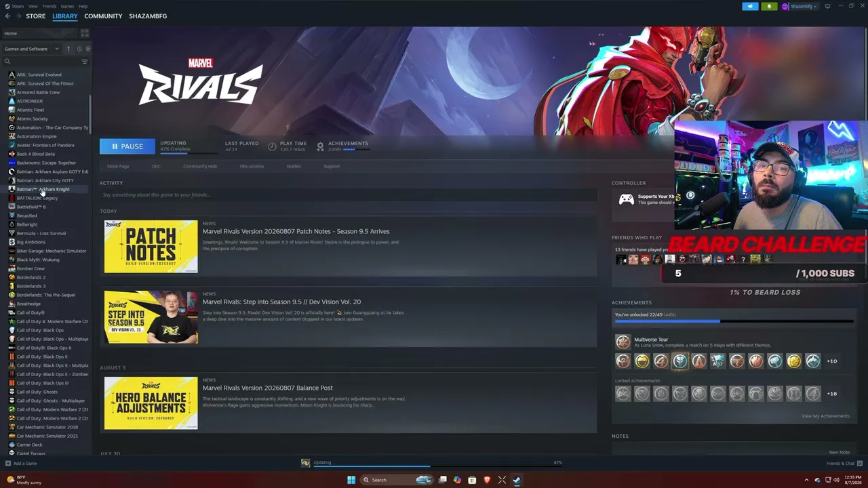Select the Multiverse Tour achievement icon
Viewport: 868px width, 488px height.
pos(623,342)
